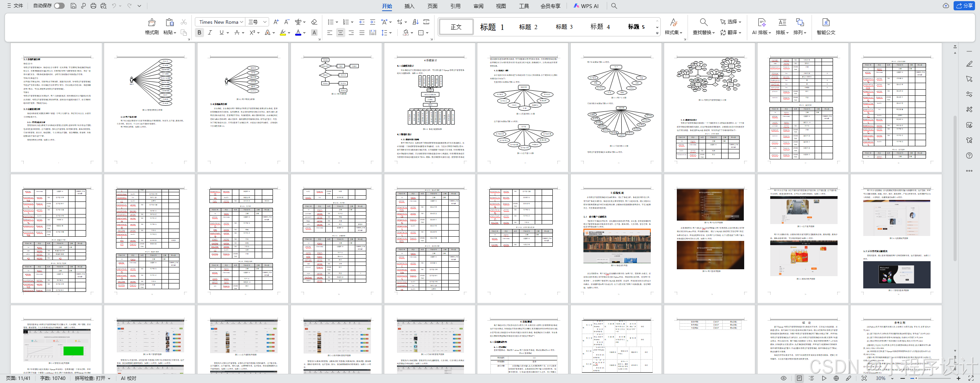Adjust the zoom slider handle
Screen dimensions: 980x383
click(916, 378)
